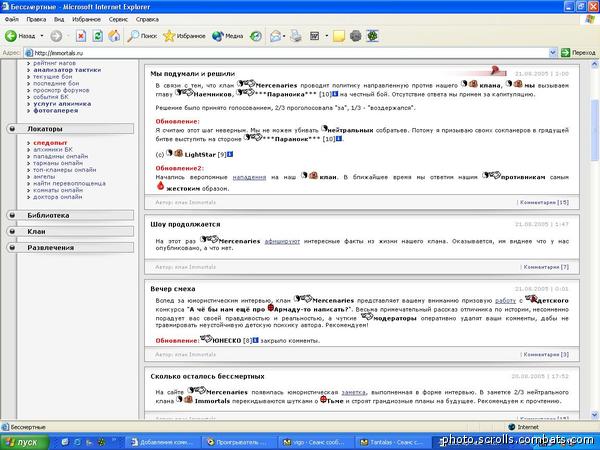This screenshot has width=600, height=450.
Task: Click the Forward navigation arrow
Action: pyautogui.click(x=56, y=36)
